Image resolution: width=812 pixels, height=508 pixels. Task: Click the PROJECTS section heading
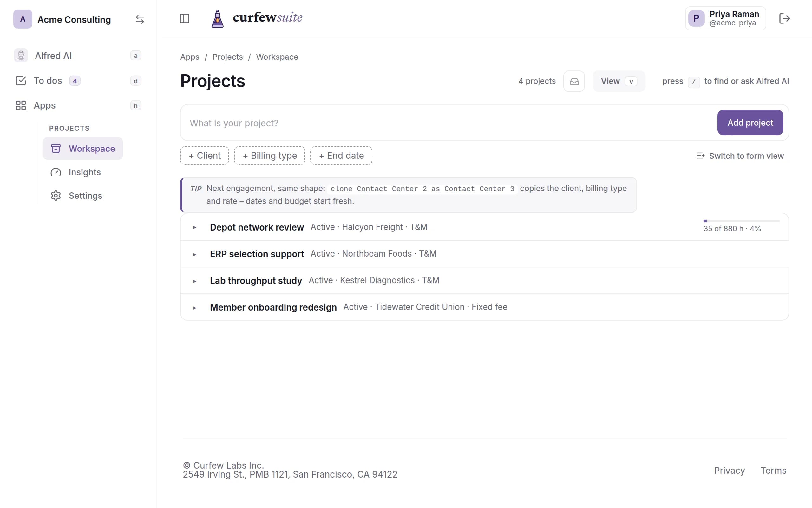point(69,128)
